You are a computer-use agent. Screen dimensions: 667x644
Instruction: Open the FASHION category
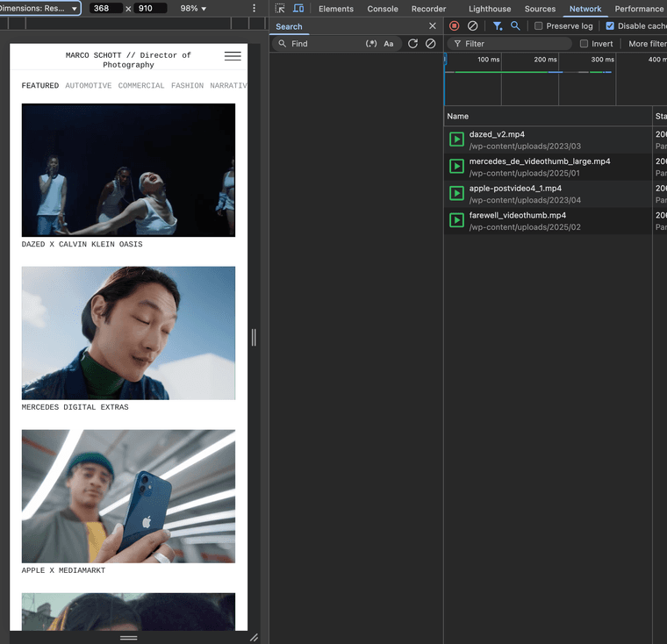pos(187,85)
